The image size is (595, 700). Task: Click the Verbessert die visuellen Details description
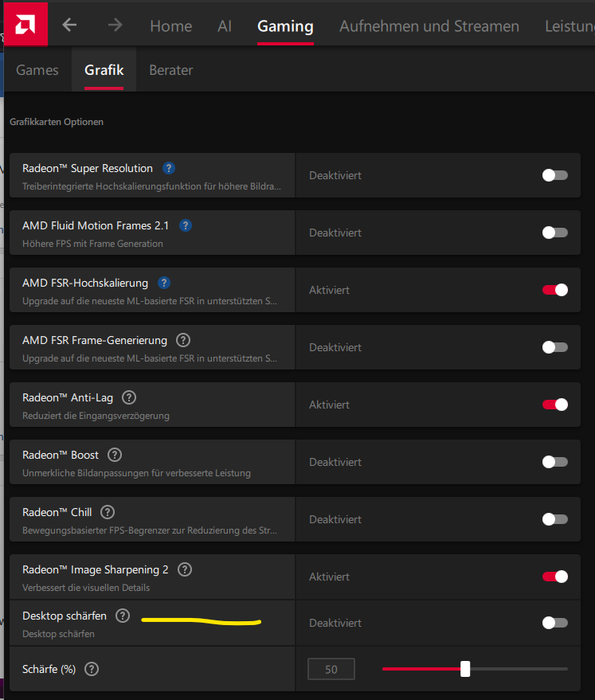click(86, 588)
